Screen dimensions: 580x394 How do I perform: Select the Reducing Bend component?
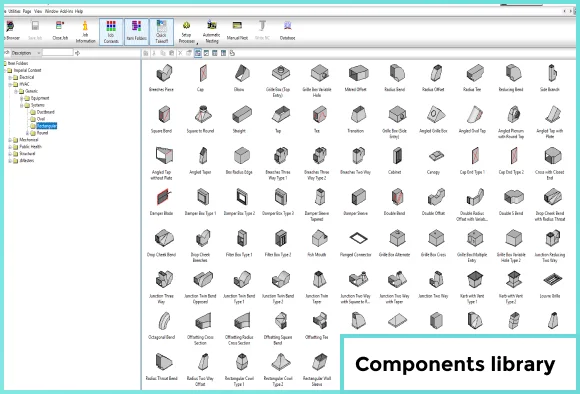[511, 78]
